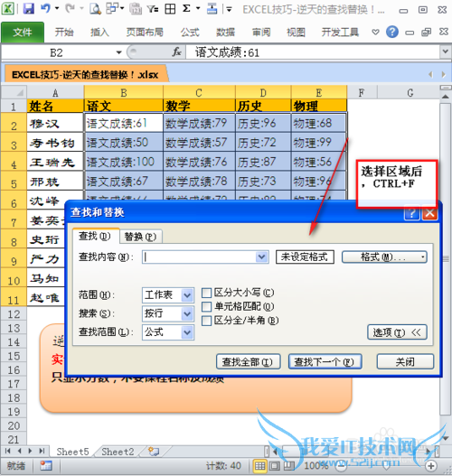Open the 查找范围 公式 dropdown
The height and width of the screenshot is (476, 452).
click(187, 332)
